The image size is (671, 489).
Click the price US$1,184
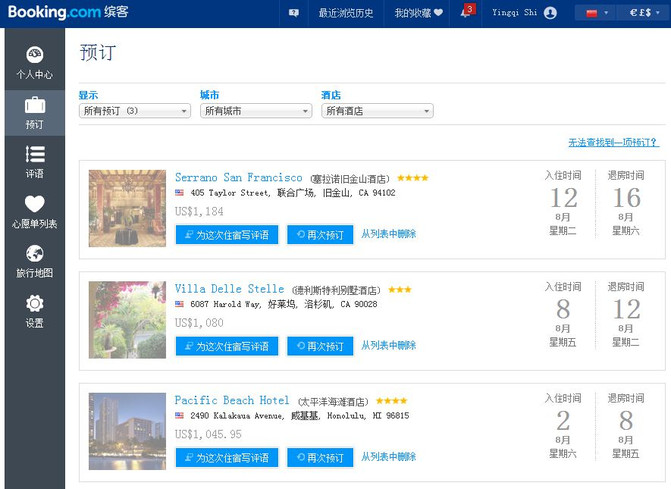tap(199, 211)
